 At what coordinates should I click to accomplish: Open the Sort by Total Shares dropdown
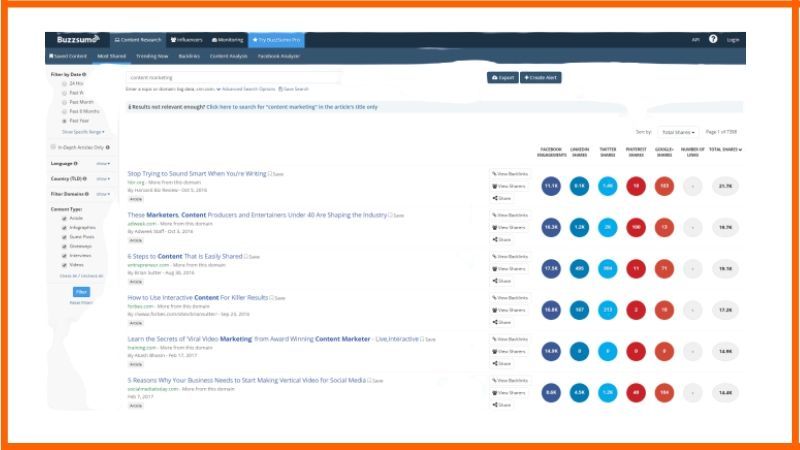pyautogui.click(x=678, y=132)
